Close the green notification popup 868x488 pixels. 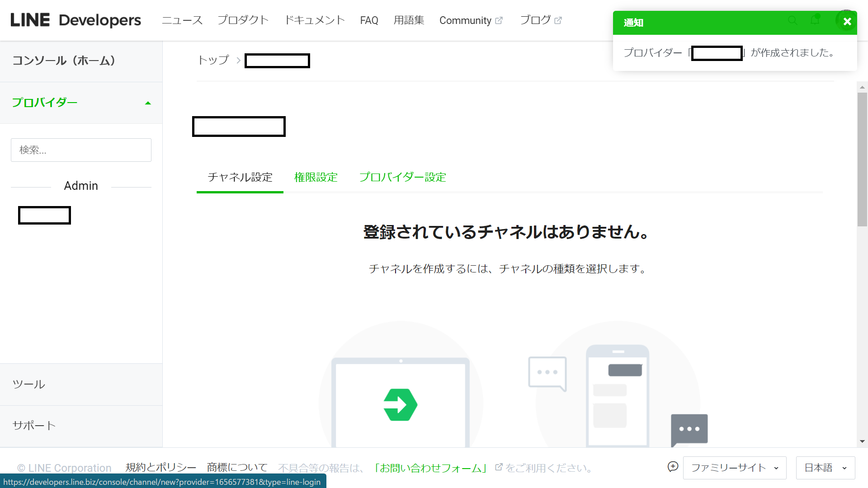point(847,21)
